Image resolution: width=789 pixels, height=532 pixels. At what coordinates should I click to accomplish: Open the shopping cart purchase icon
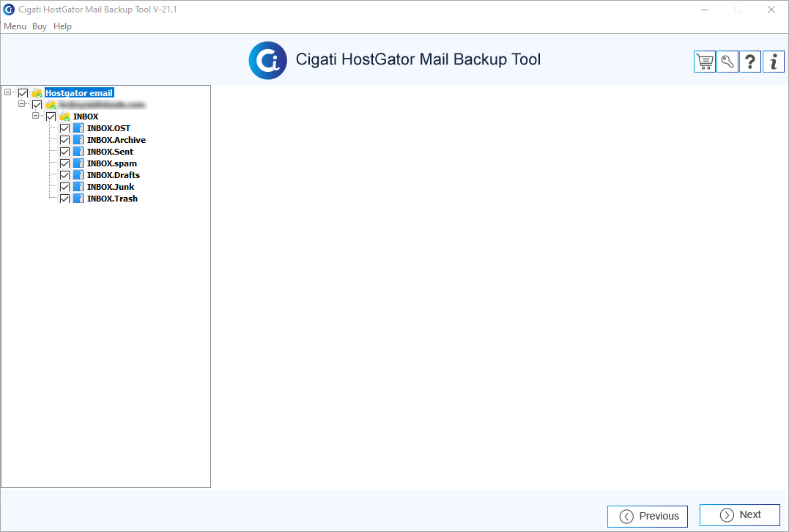(705, 62)
